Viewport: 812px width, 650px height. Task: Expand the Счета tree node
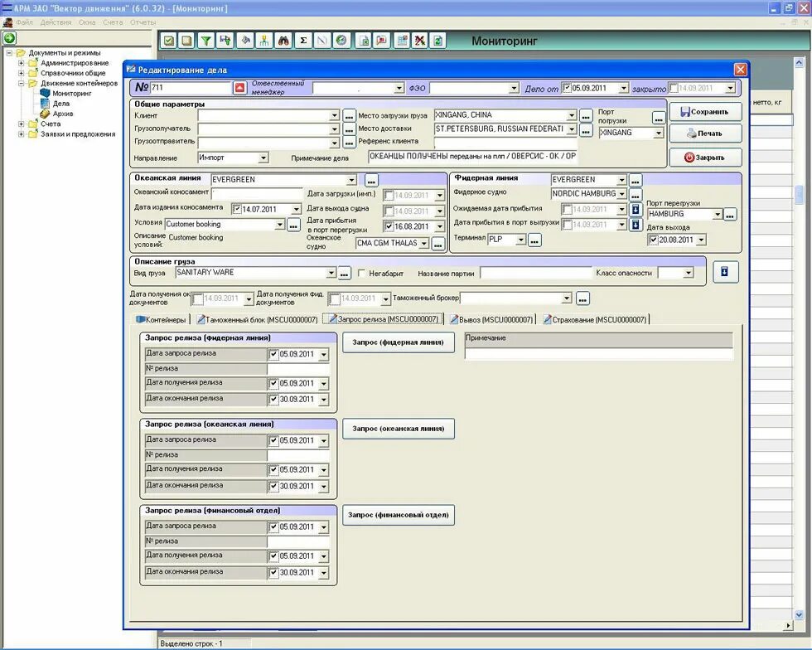tap(22, 124)
